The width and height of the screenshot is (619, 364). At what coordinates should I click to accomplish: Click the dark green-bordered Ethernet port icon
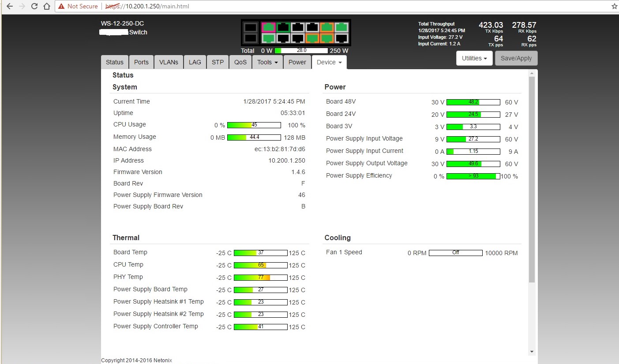pyautogui.click(x=283, y=27)
